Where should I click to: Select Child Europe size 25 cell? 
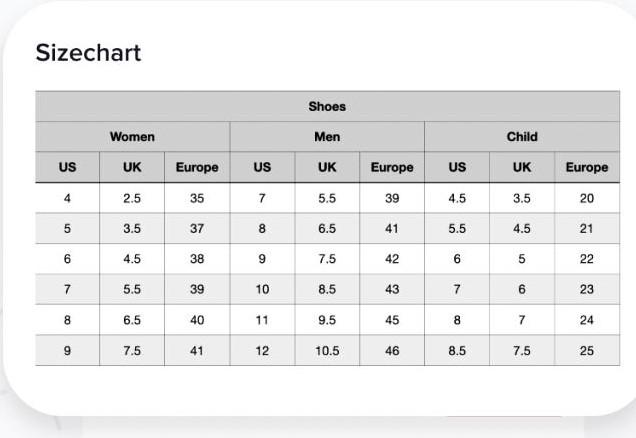[x=586, y=351]
